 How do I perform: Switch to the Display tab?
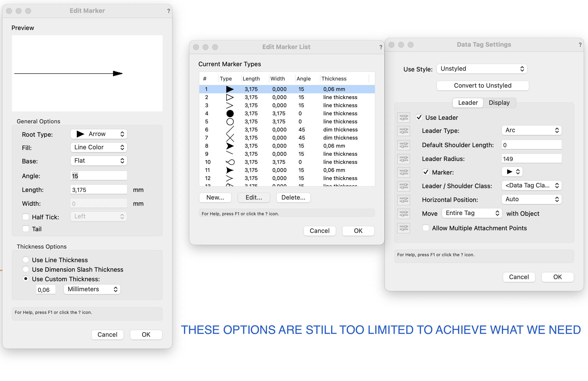pyautogui.click(x=499, y=103)
